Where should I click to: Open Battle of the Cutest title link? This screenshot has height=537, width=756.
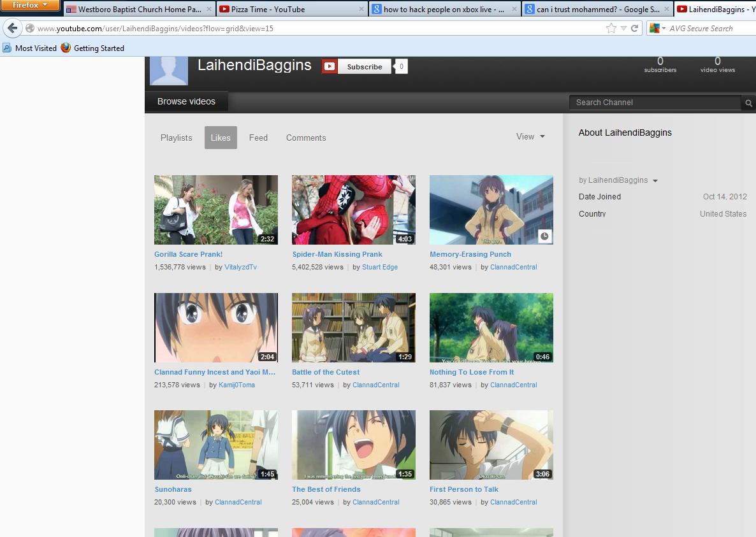click(x=326, y=372)
